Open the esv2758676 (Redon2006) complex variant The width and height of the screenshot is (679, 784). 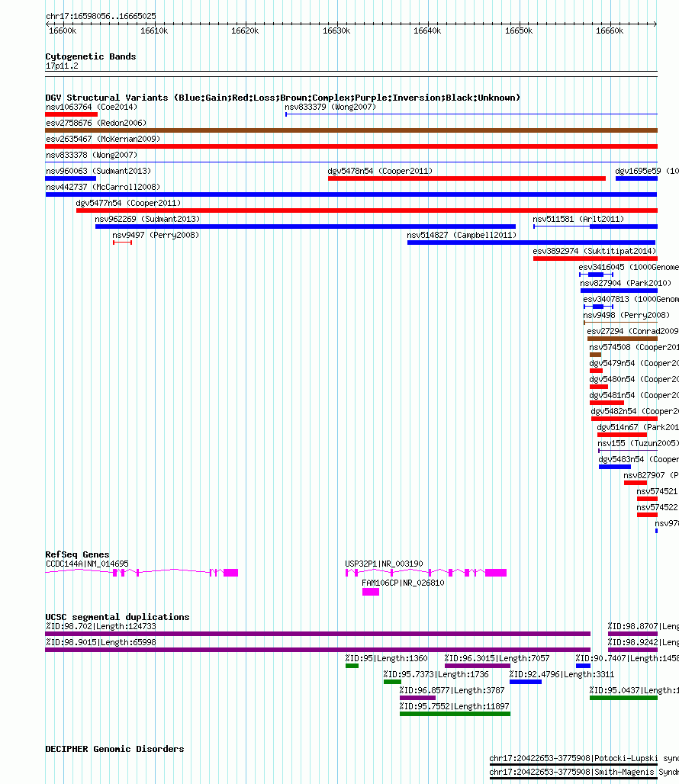[x=351, y=130]
